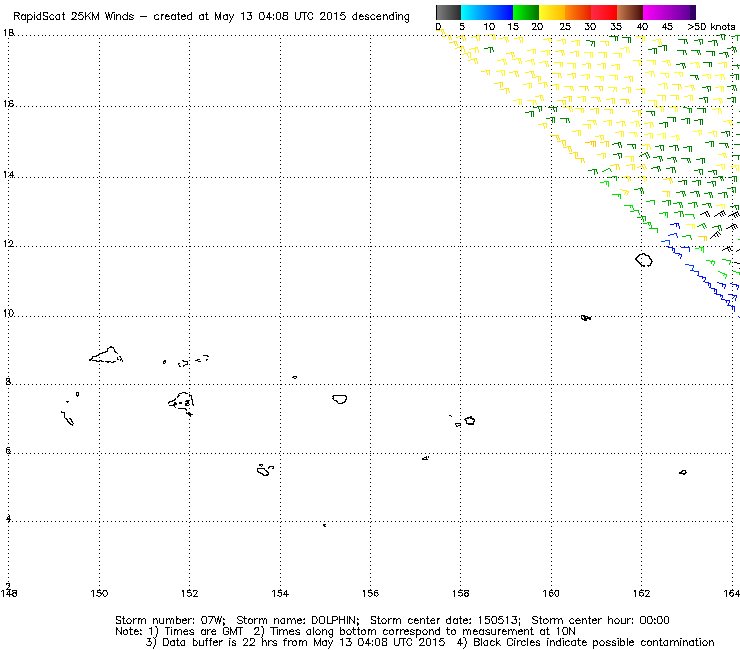740x650 pixels.
Task: Click the longitude label '150'
Action: [x=99, y=593]
